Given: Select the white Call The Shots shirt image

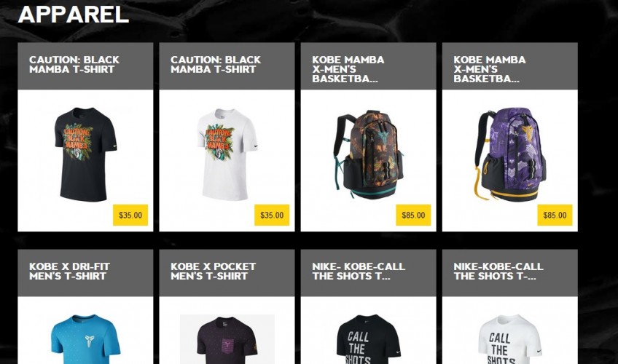Looking at the screenshot, I should pyautogui.click(x=510, y=339).
